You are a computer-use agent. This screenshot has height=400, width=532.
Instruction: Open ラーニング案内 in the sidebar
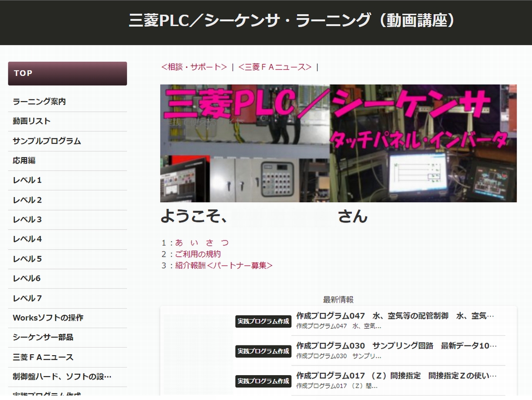pyautogui.click(x=67, y=102)
